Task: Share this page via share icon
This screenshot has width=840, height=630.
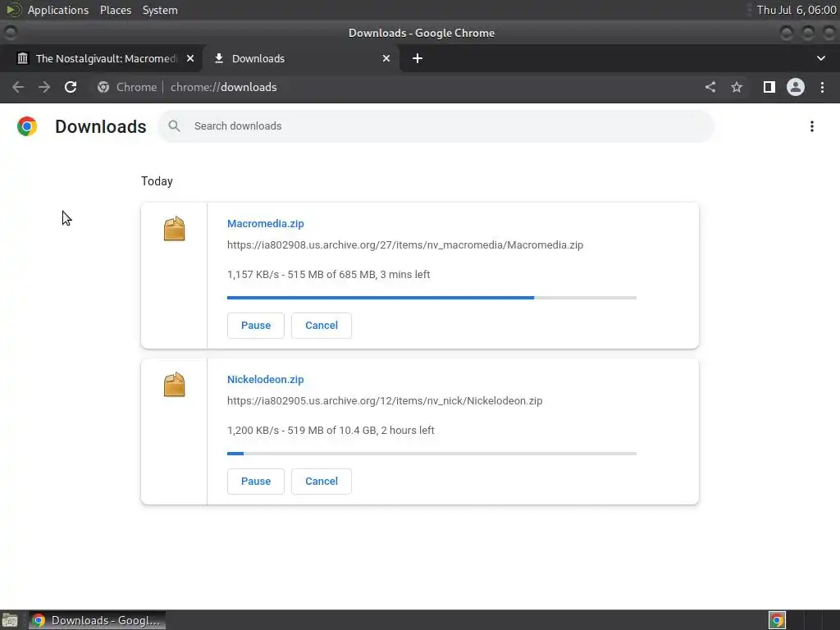Action: point(710,87)
